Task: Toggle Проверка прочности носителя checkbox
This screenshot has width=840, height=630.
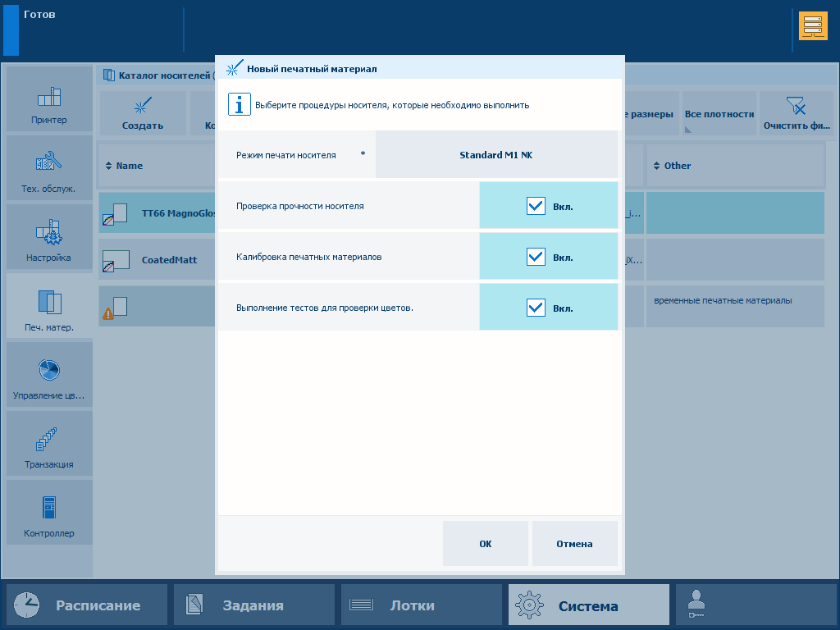Action: pyautogui.click(x=536, y=206)
